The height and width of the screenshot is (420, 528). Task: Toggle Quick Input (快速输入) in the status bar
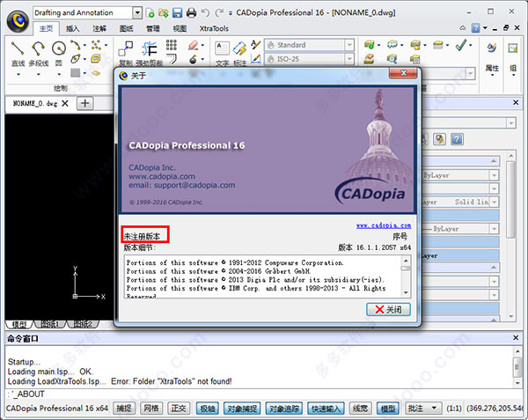coord(326,409)
